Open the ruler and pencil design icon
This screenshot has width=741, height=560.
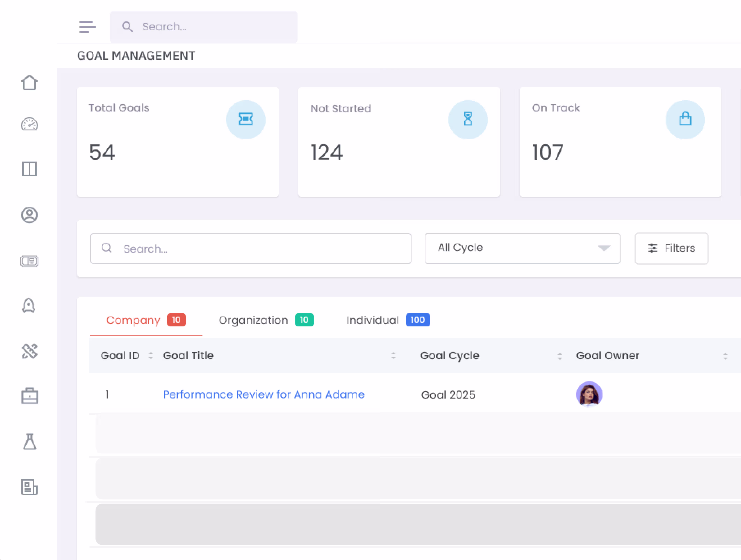[x=30, y=351]
